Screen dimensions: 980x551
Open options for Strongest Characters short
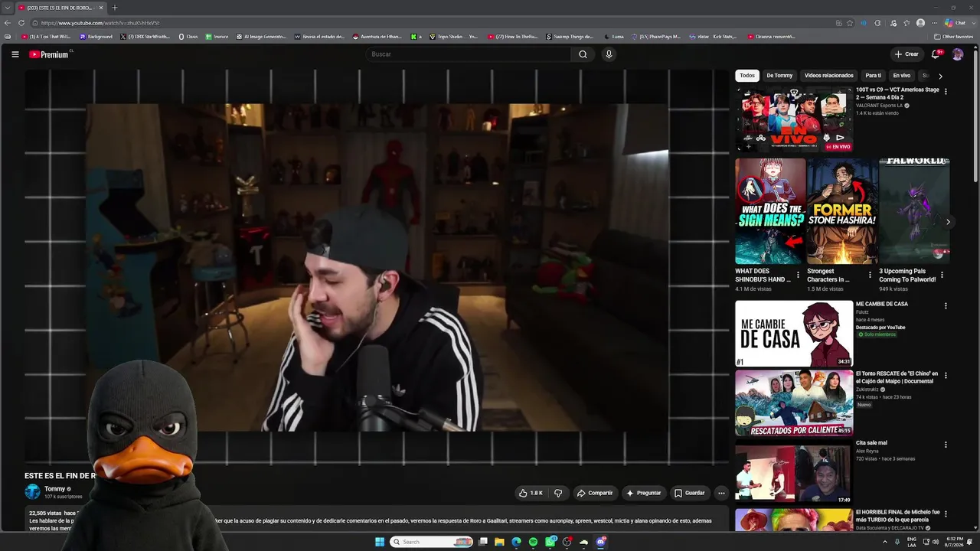pos(870,275)
